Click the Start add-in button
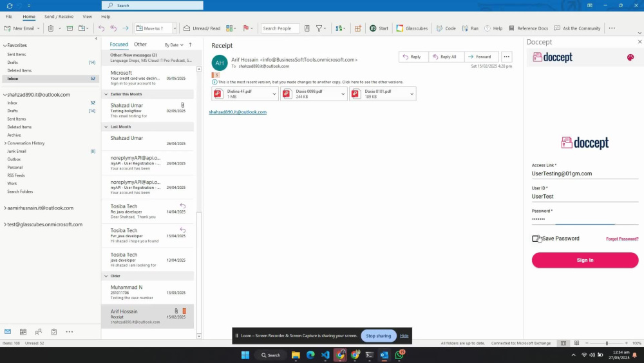 (379, 28)
